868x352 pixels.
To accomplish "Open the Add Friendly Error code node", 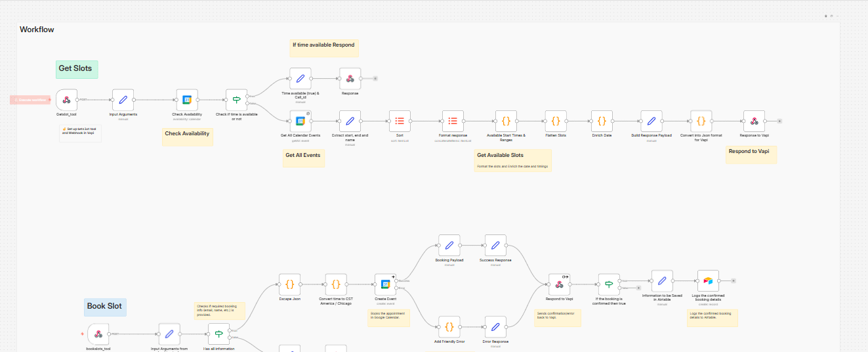I will (x=449, y=326).
